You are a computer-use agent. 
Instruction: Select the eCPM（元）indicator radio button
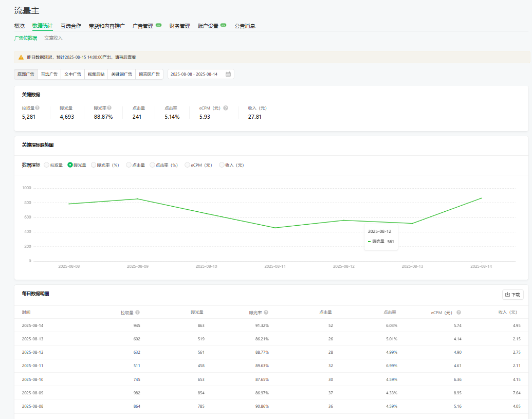coord(187,165)
